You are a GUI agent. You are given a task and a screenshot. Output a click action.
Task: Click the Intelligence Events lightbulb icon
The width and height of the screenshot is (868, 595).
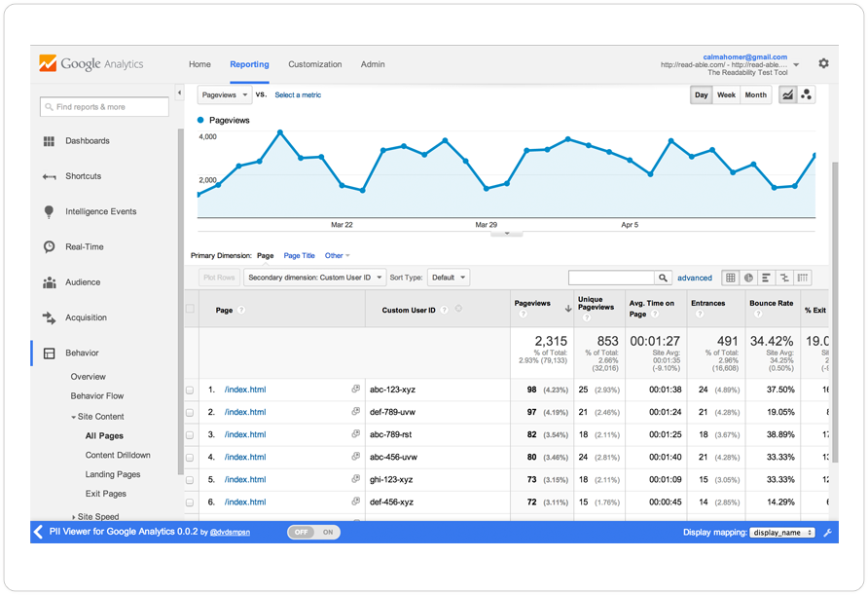pos(50,211)
